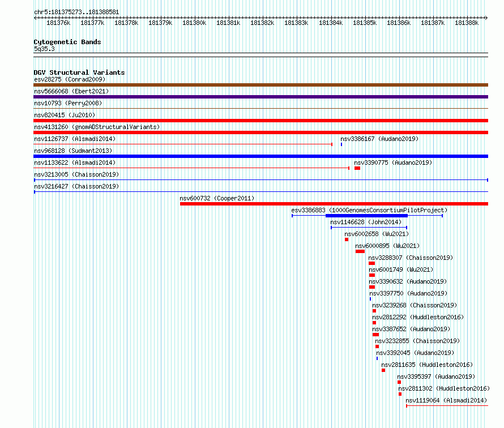Click DGV Structural Variants track title

coord(79,72)
